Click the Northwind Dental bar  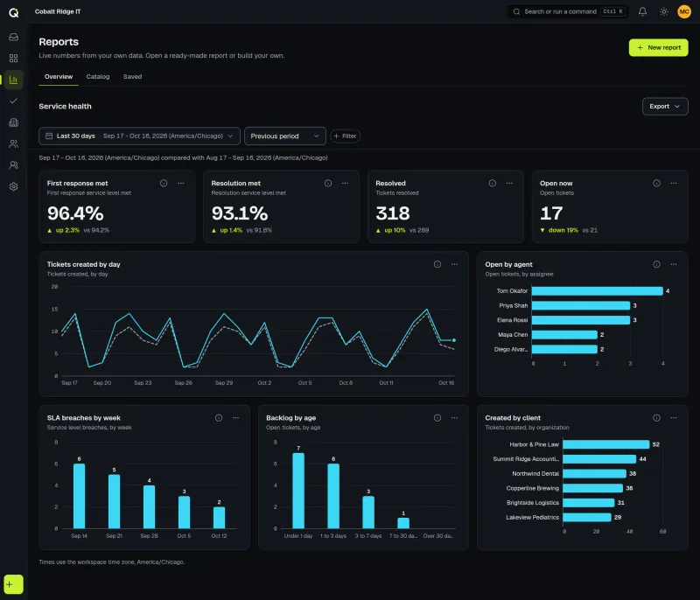tap(595, 474)
